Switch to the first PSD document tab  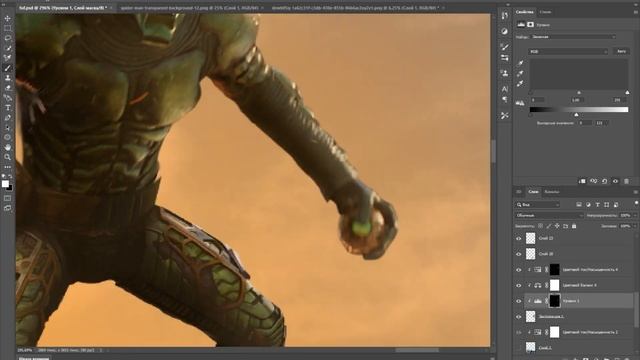(x=63, y=8)
